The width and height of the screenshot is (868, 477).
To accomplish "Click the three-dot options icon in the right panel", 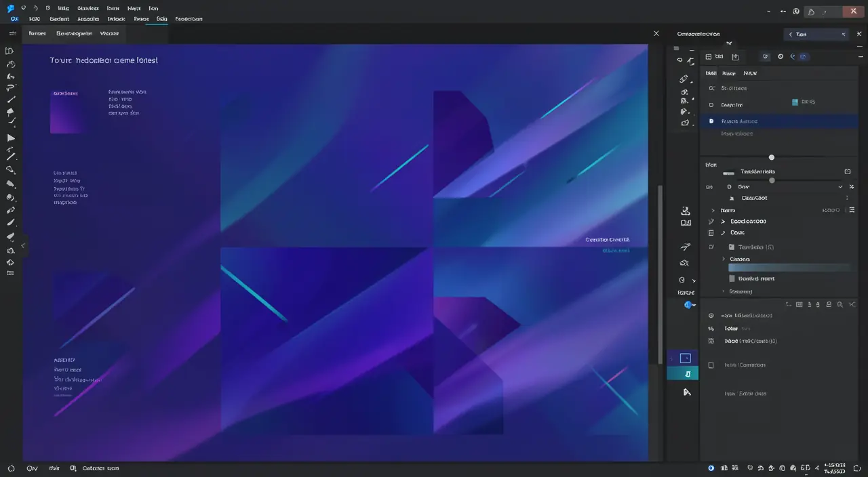I will [x=846, y=198].
